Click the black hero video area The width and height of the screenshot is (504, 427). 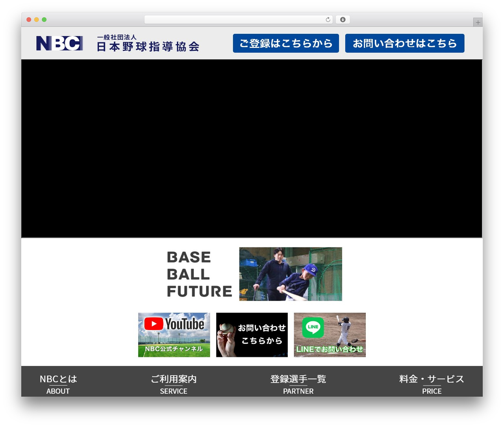252,149
